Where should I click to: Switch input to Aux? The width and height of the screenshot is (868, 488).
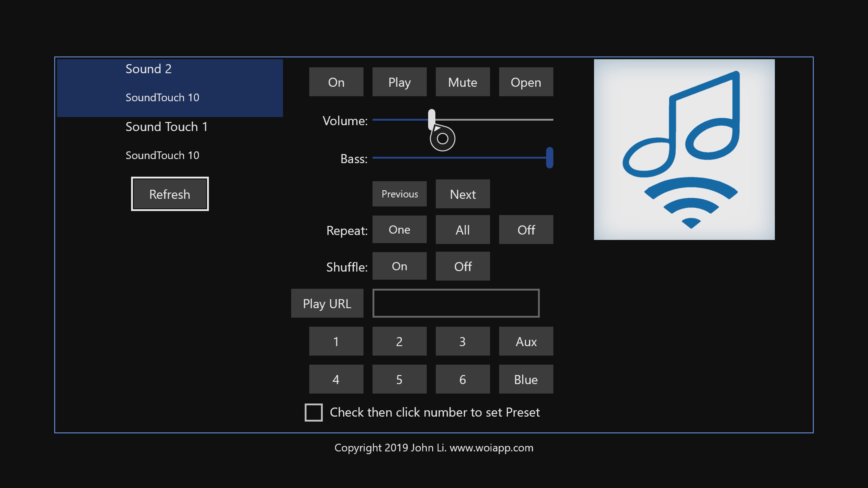pyautogui.click(x=526, y=341)
